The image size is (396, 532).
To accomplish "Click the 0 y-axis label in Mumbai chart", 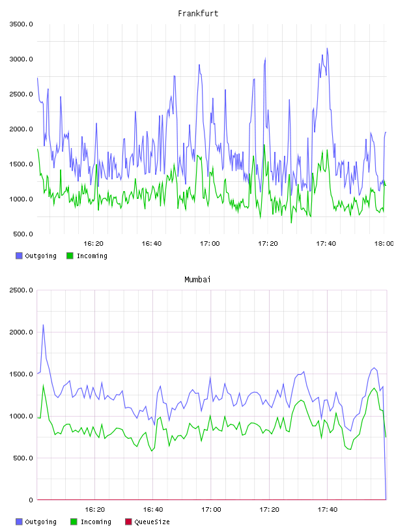I will pos(31,500).
